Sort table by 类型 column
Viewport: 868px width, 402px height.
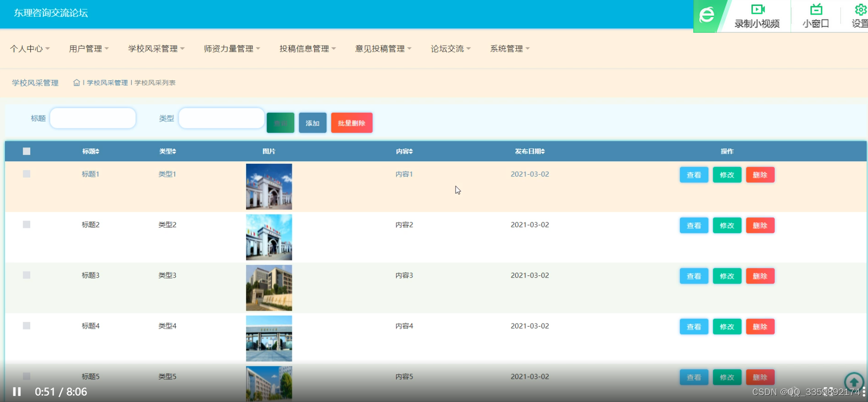point(168,151)
